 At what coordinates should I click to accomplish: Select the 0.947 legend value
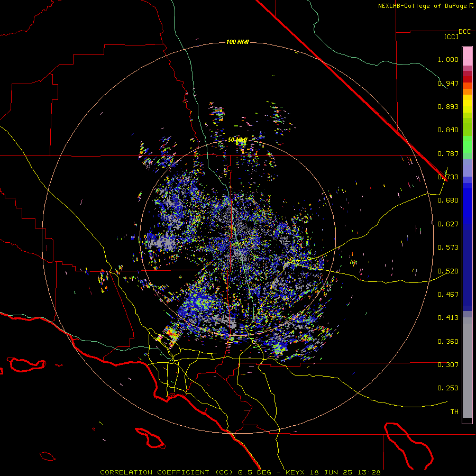click(448, 83)
